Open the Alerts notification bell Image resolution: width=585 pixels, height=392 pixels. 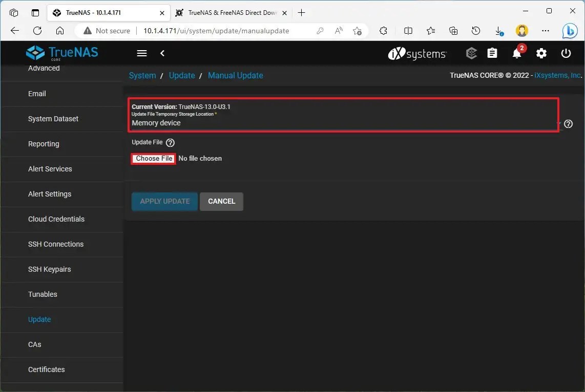517,53
